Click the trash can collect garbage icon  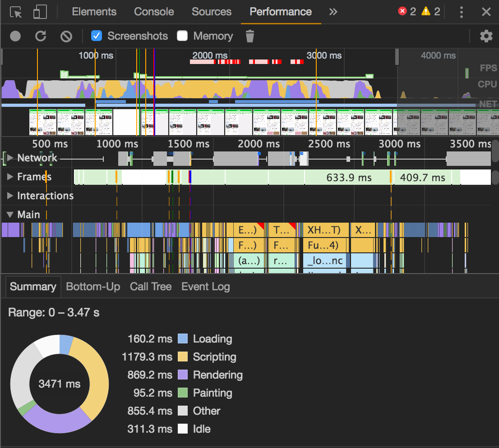(250, 36)
